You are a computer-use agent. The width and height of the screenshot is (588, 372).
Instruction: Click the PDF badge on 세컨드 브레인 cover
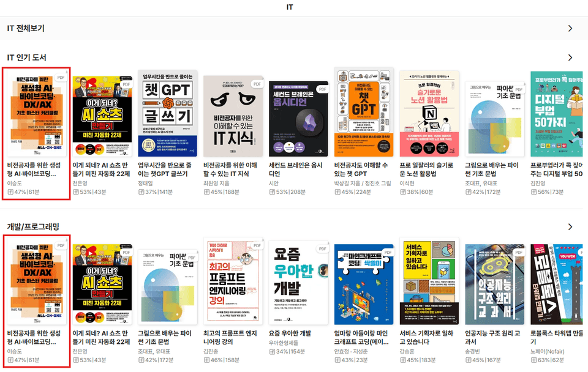322,89
